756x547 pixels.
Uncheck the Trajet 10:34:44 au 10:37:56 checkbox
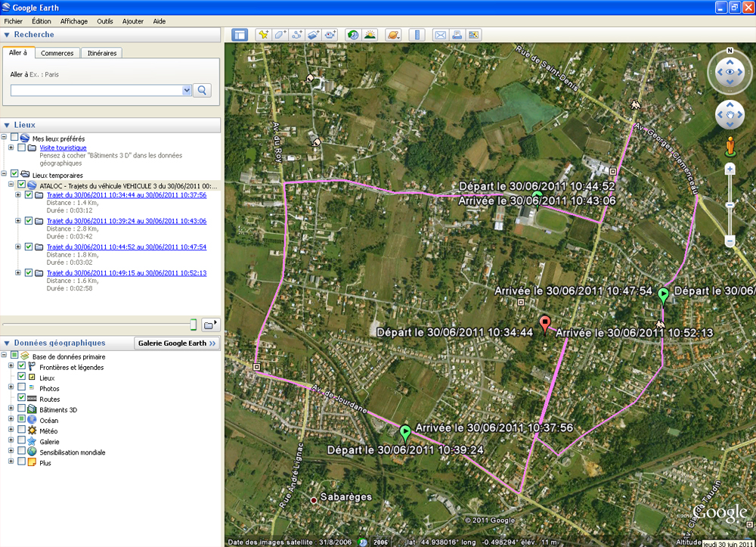click(x=29, y=194)
